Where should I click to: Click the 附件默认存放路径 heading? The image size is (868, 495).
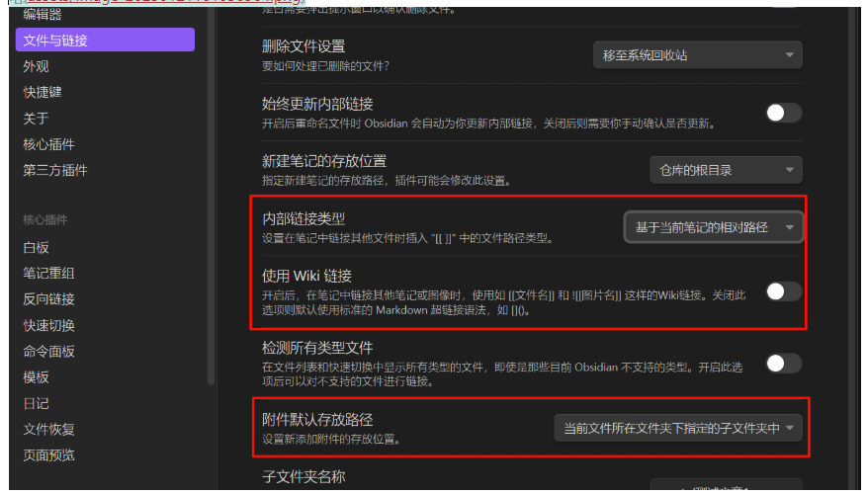point(317,420)
